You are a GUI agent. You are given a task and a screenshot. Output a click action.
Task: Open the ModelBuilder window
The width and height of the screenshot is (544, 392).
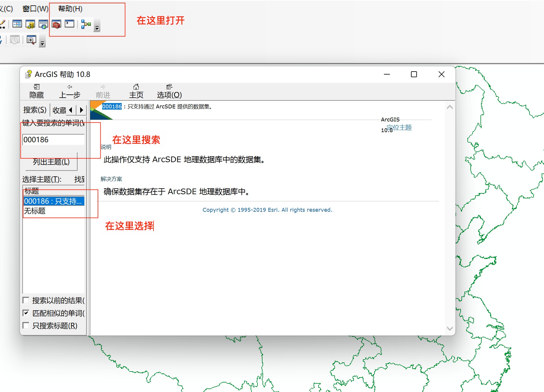pyautogui.click(x=86, y=24)
